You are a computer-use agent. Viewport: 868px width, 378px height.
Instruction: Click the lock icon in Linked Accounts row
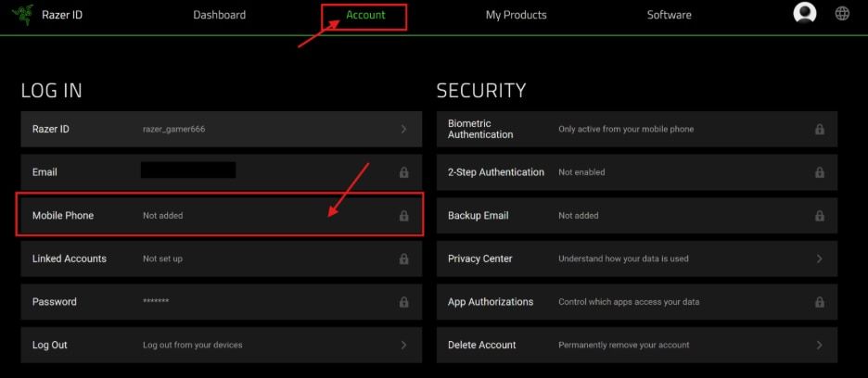403,258
